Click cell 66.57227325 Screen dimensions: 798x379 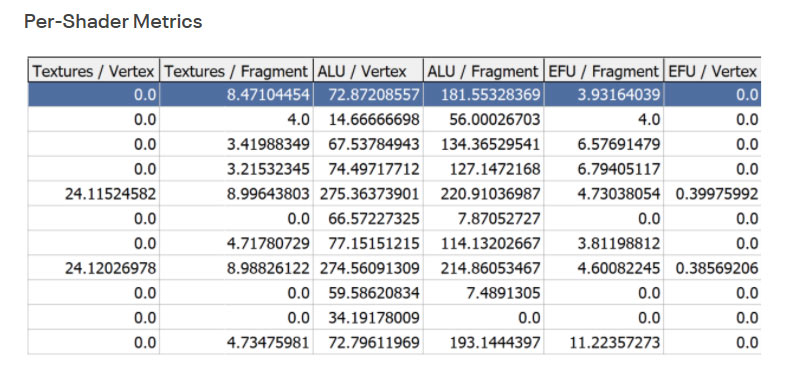tap(368, 219)
